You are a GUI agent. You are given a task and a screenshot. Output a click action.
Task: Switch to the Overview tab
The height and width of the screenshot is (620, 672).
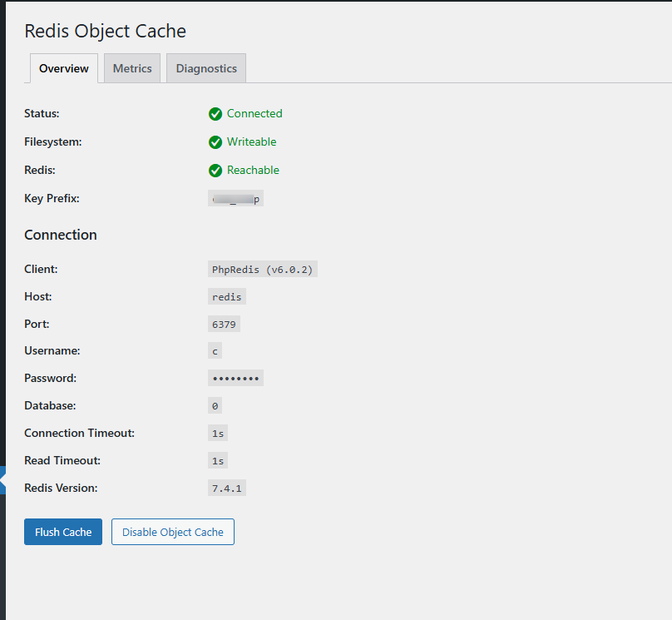(64, 68)
